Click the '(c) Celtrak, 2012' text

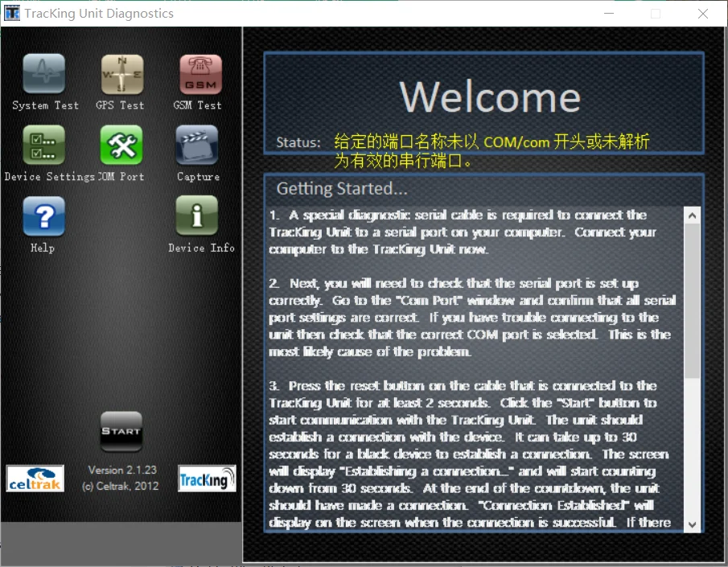tap(120, 487)
